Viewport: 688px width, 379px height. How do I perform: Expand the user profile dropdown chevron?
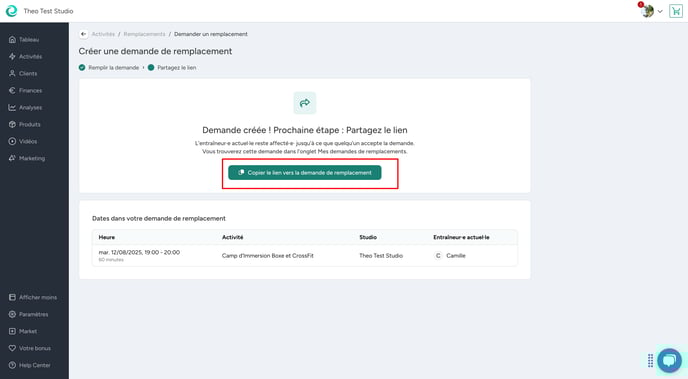660,11
